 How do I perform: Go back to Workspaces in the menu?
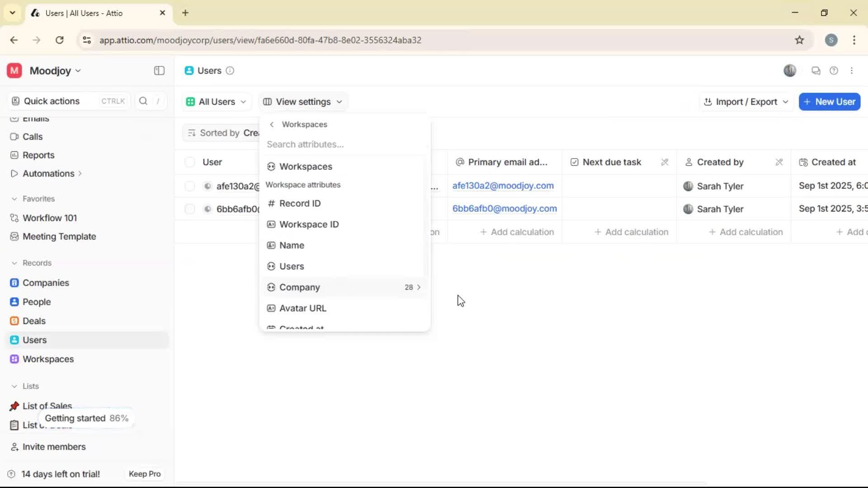click(x=272, y=124)
